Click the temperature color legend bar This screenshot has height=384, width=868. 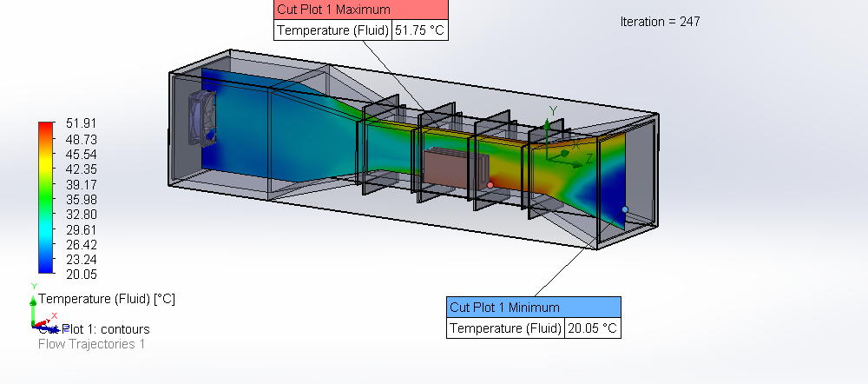coord(47,197)
